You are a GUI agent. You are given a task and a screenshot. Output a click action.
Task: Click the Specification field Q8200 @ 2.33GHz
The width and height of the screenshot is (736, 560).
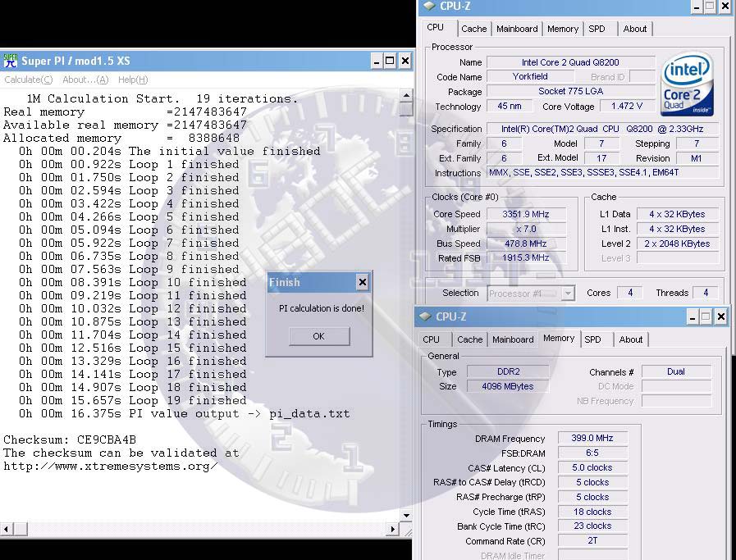(603, 129)
